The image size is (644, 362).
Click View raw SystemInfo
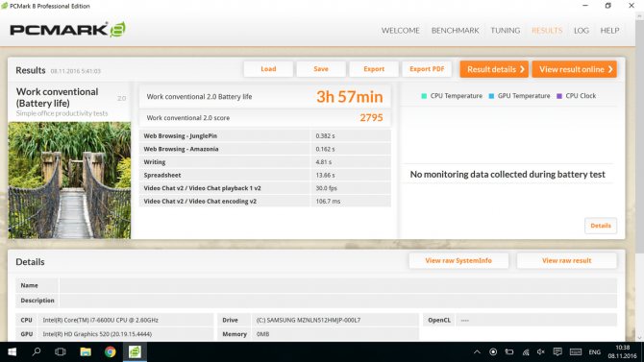pyautogui.click(x=458, y=260)
